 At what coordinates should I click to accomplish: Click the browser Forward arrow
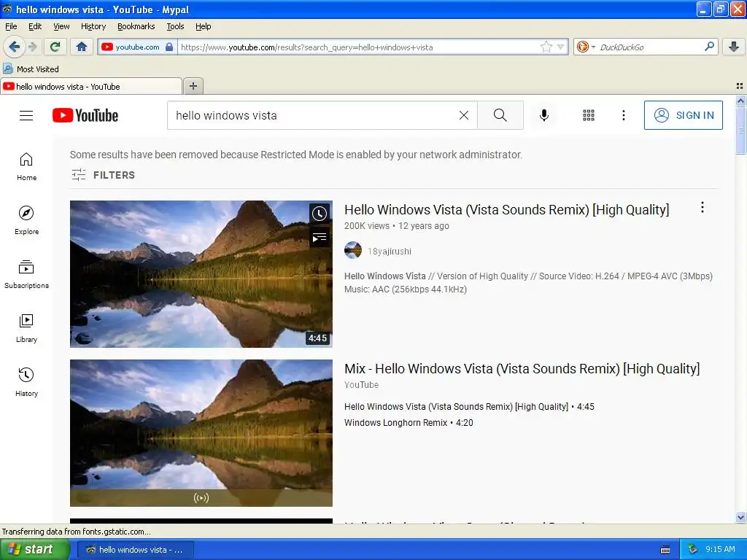point(32,47)
